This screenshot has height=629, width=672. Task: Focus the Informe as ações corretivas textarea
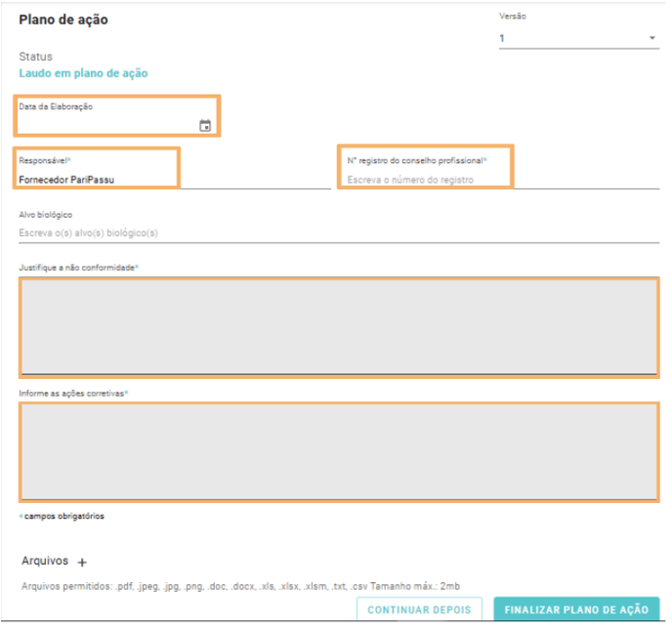click(339, 452)
